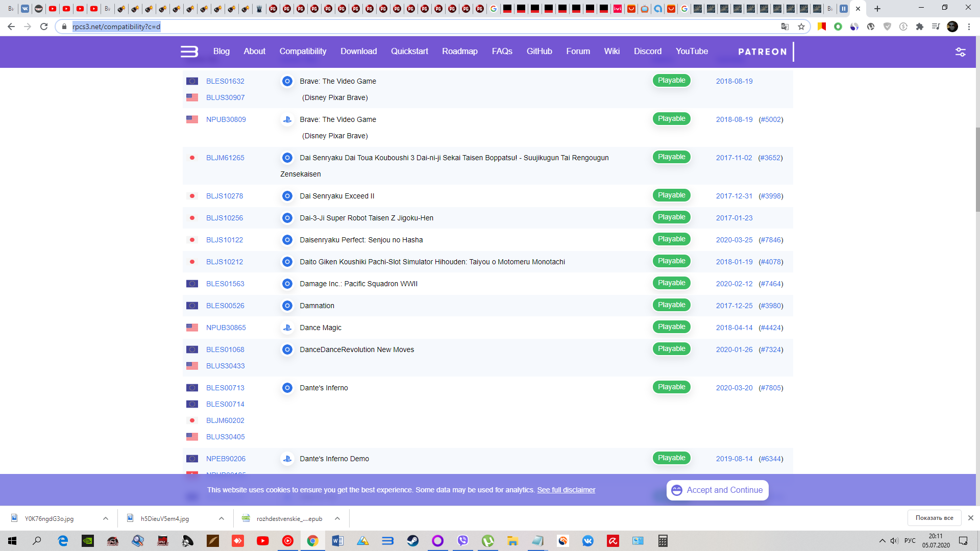This screenshot has height=551, width=980.
Task: Click the PSN icon beside Dance Magic
Action: [x=287, y=328]
